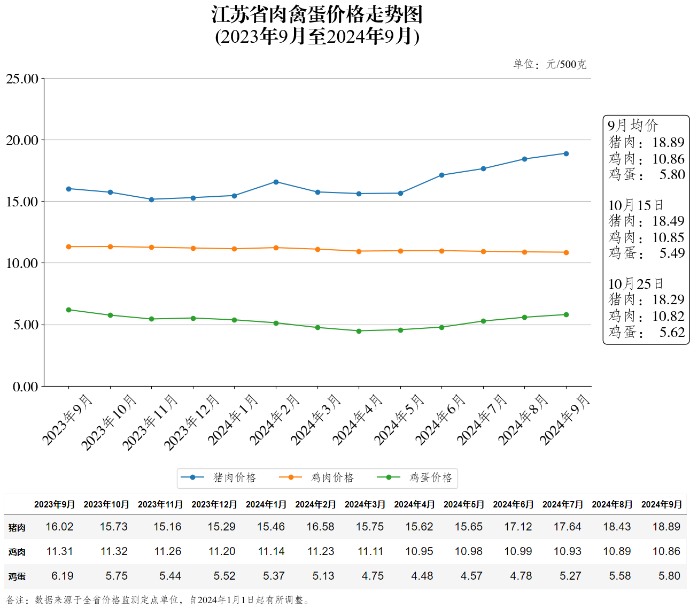Click the 10月15日 heading in side box
This screenshot has width=690, height=616.
point(635,205)
